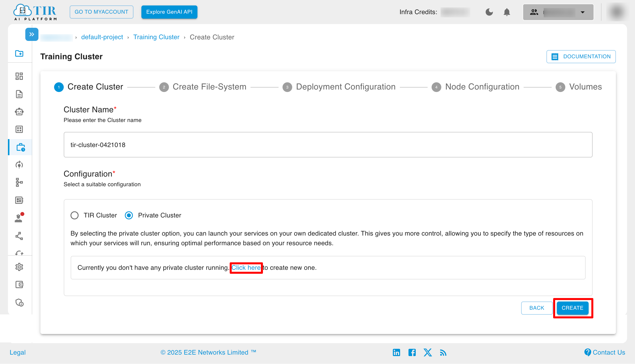Open the team account dropdown in header

[558, 12]
